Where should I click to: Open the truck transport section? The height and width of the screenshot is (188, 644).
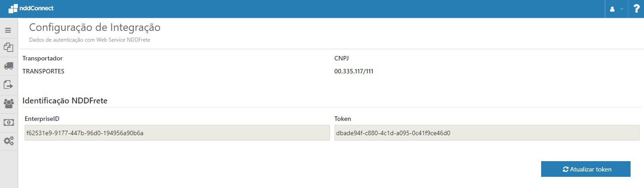tap(8, 66)
